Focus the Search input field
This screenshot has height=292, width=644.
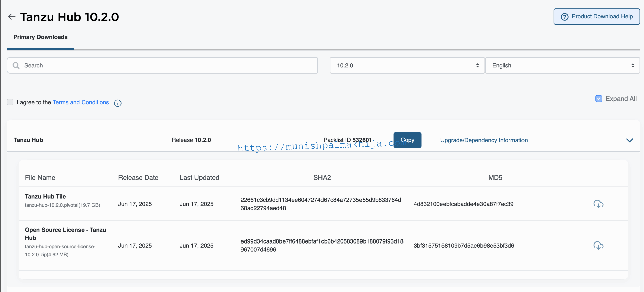[x=162, y=65]
